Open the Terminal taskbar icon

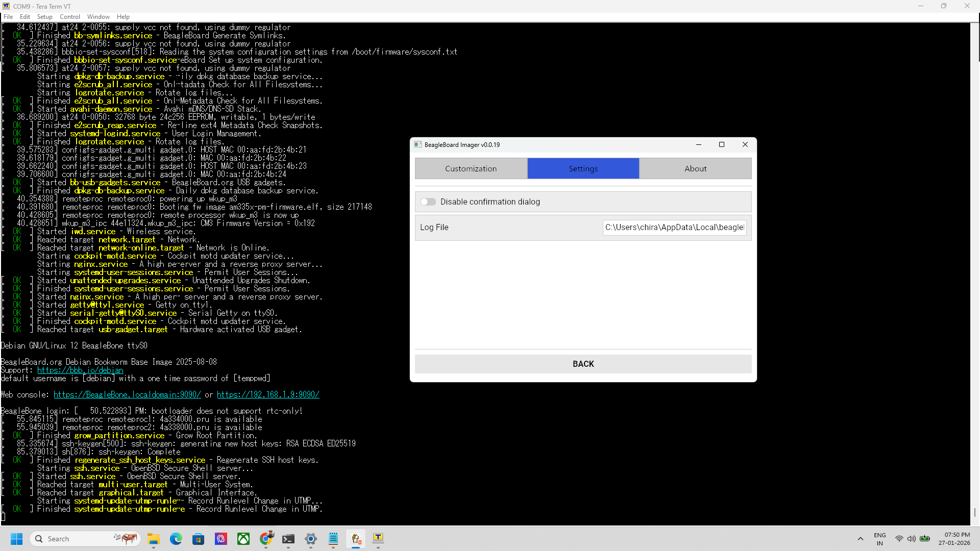click(288, 539)
